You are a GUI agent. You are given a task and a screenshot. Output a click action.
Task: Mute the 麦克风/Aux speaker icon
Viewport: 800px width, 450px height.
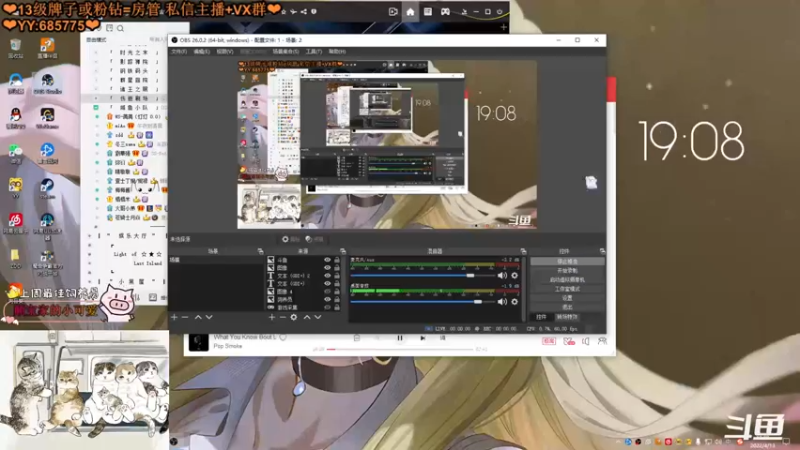[502, 276]
